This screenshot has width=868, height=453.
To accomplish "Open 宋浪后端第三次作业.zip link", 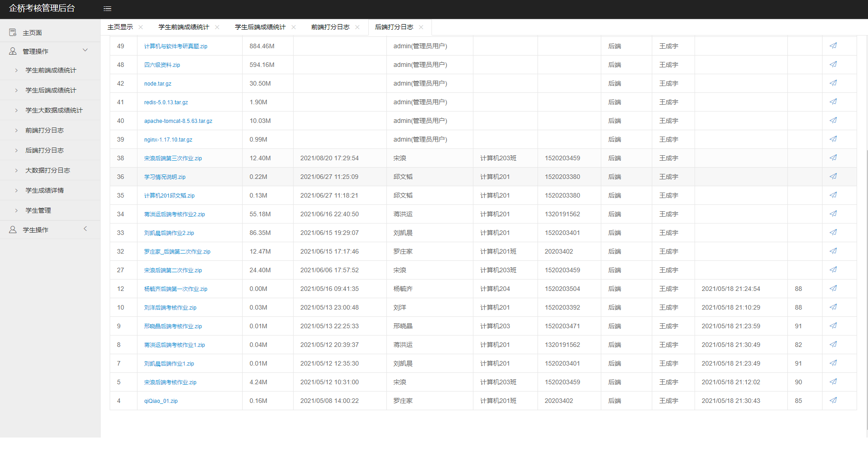I will coord(173,158).
